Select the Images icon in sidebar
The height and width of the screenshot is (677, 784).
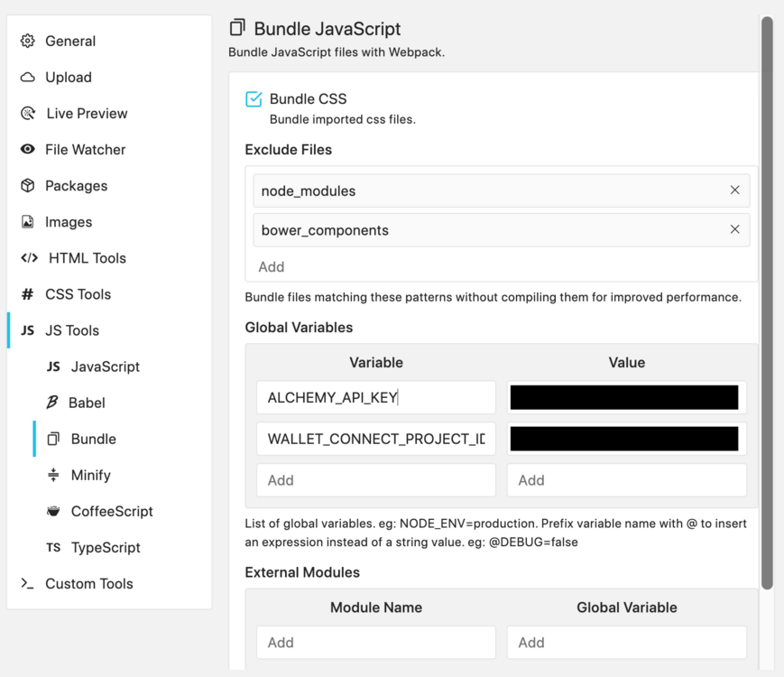[28, 221]
